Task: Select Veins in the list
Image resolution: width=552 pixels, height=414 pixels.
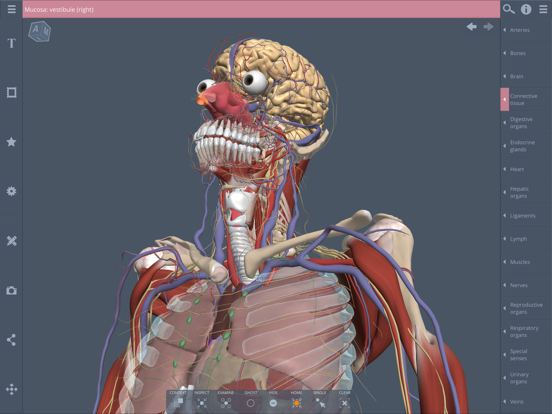Action: point(526,401)
